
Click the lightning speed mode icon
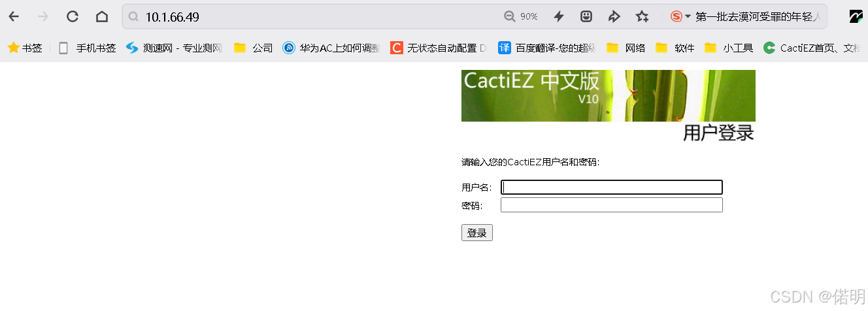pyautogui.click(x=559, y=16)
